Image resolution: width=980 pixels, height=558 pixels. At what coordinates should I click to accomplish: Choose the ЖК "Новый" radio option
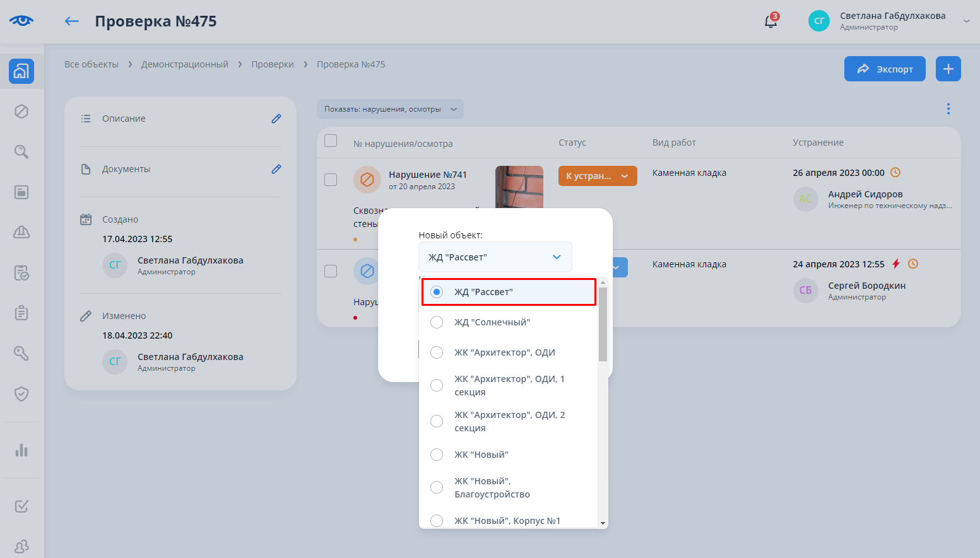[437, 455]
